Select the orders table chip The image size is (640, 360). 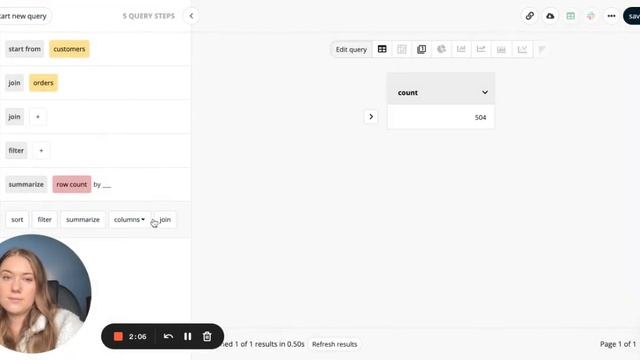pos(43,83)
